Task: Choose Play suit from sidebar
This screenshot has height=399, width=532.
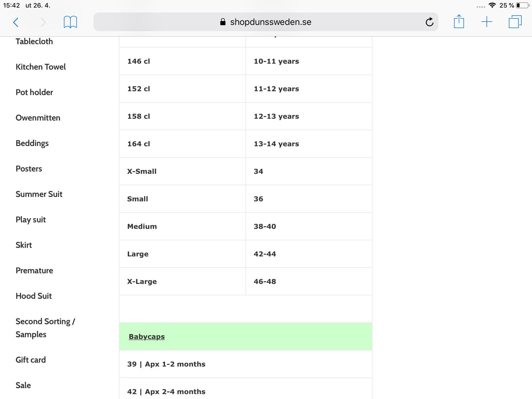Action: (31, 219)
